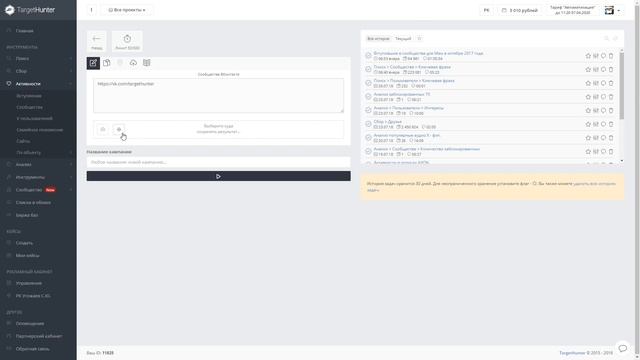Viewport: 640px width, 360px height.
Task: Open the support chat bubble icon
Action: click(622, 348)
